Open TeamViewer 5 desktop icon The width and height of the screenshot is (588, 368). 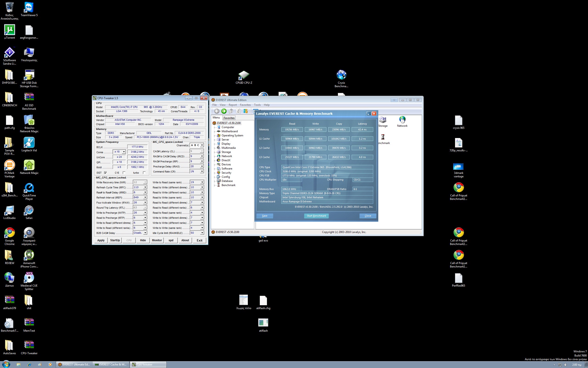pos(29,9)
